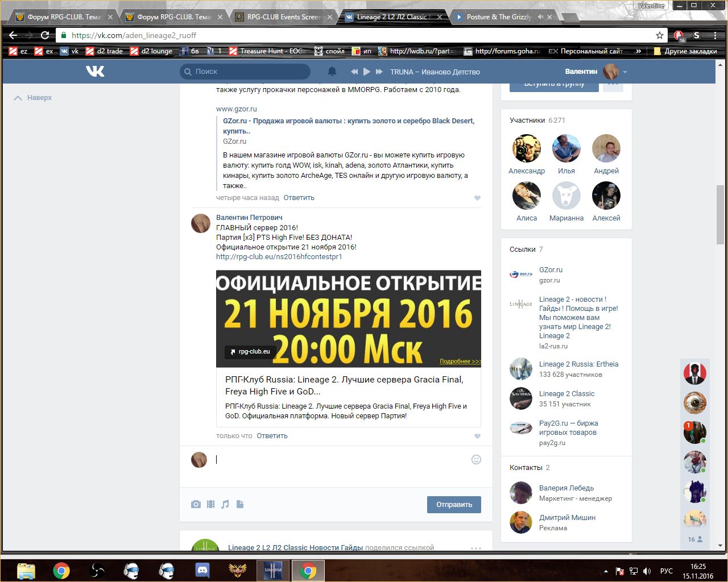Open VK notifications bell

pyautogui.click(x=332, y=72)
